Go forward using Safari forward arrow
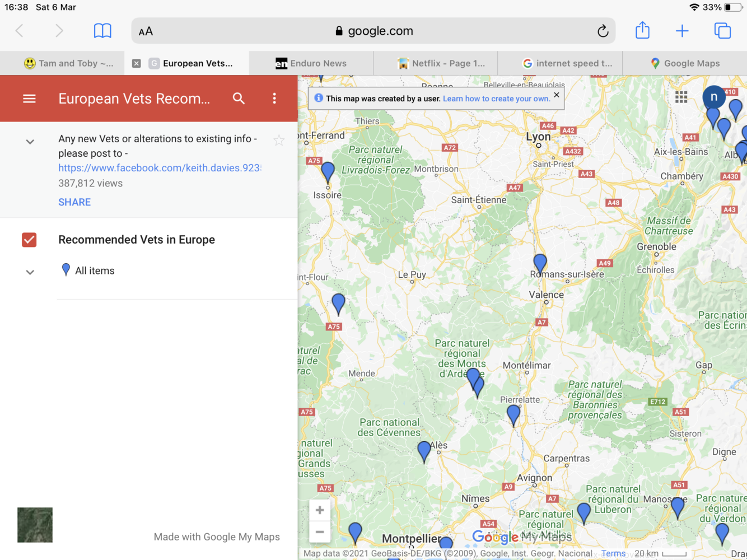This screenshot has height=560, width=747. click(59, 31)
